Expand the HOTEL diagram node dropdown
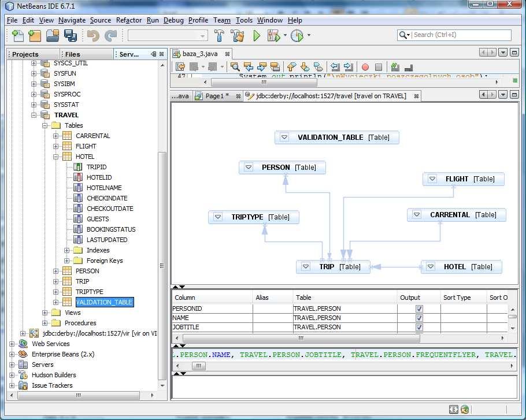This screenshot has height=420, width=526. (431, 266)
